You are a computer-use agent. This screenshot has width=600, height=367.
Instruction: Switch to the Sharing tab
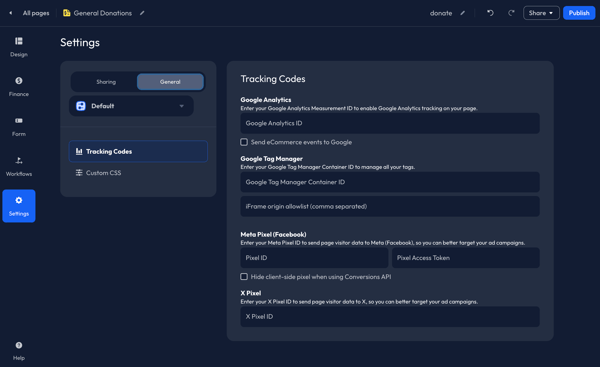[106, 82]
